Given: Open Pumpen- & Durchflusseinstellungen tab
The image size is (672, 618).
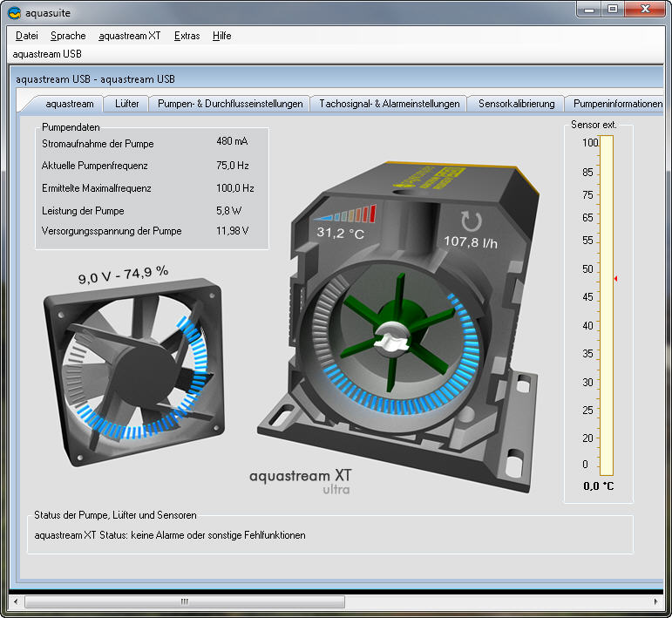Looking at the screenshot, I should pos(230,104).
